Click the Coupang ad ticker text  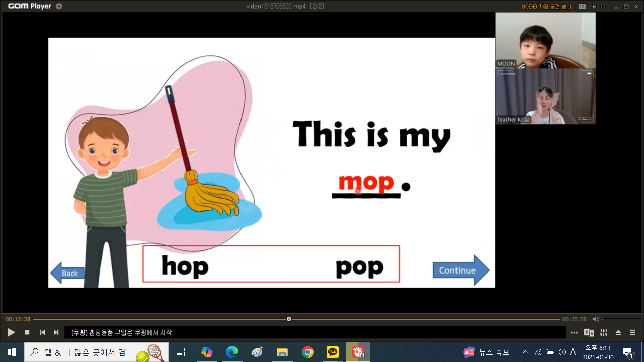(122, 333)
